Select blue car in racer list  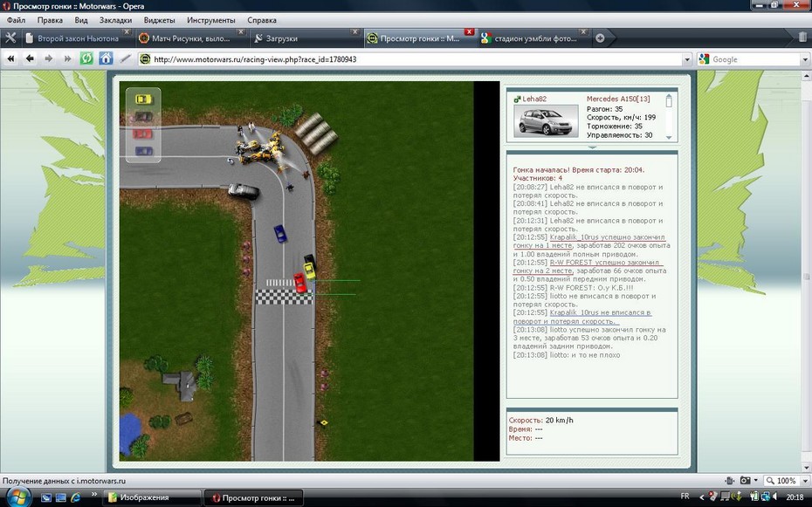coord(143,152)
